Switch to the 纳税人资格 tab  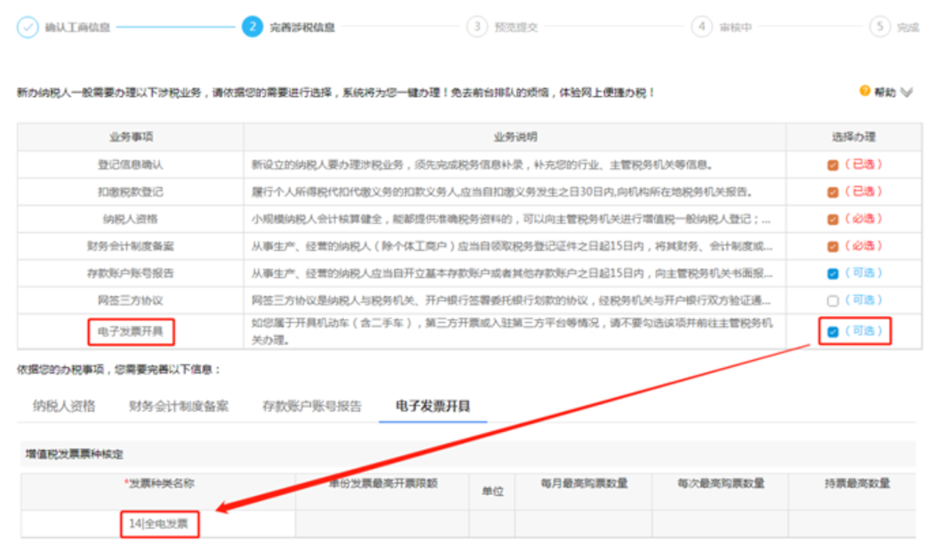click(x=64, y=406)
